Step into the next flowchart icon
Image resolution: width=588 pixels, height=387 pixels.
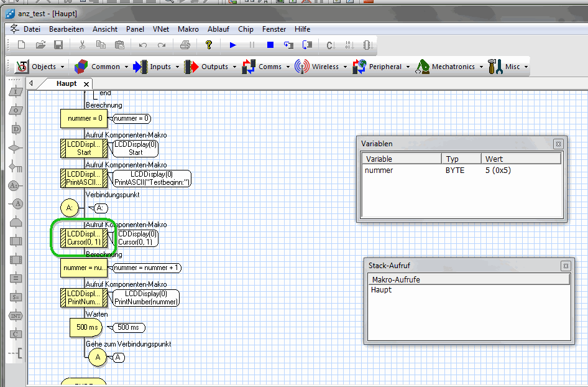tap(288, 45)
